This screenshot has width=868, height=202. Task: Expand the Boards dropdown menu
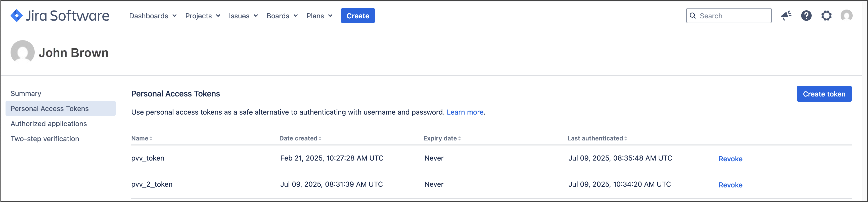click(x=282, y=16)
